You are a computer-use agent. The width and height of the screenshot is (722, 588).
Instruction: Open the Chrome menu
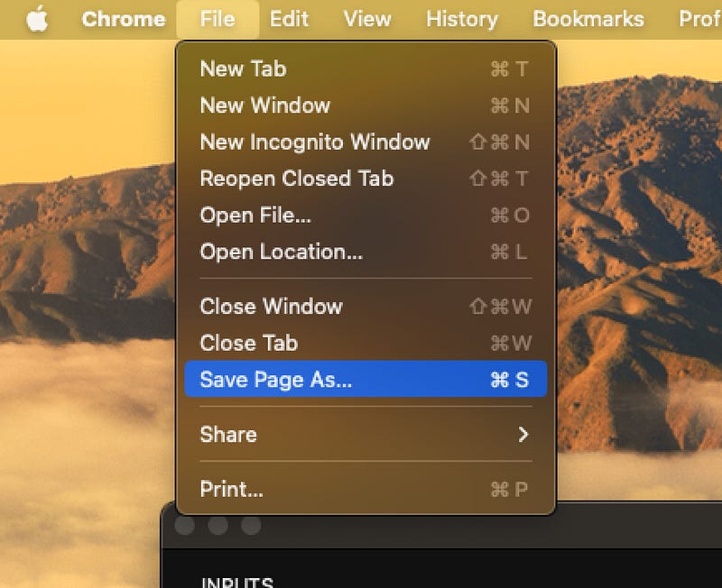[123, 19]
